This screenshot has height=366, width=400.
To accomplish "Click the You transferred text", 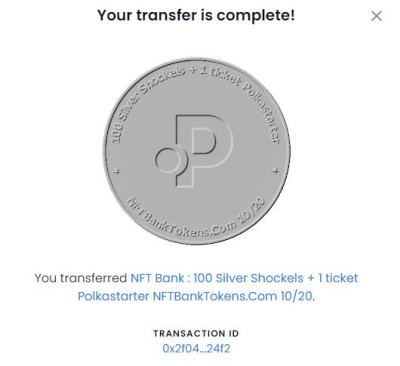I will 81,278.
